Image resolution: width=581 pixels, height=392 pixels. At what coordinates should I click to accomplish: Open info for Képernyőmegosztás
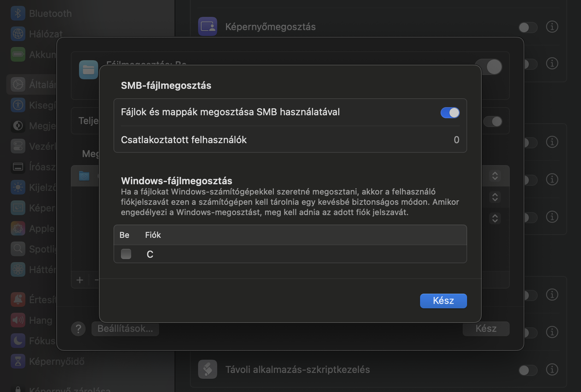click(552, 27)
